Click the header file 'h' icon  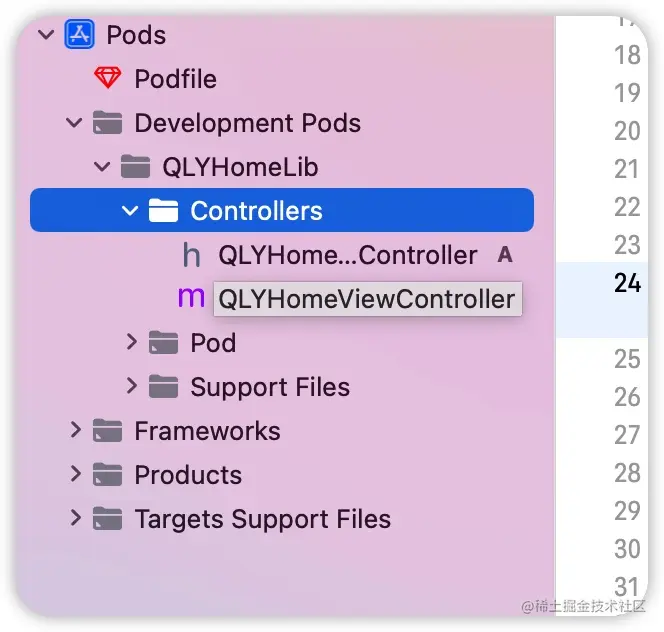point(191,255)
